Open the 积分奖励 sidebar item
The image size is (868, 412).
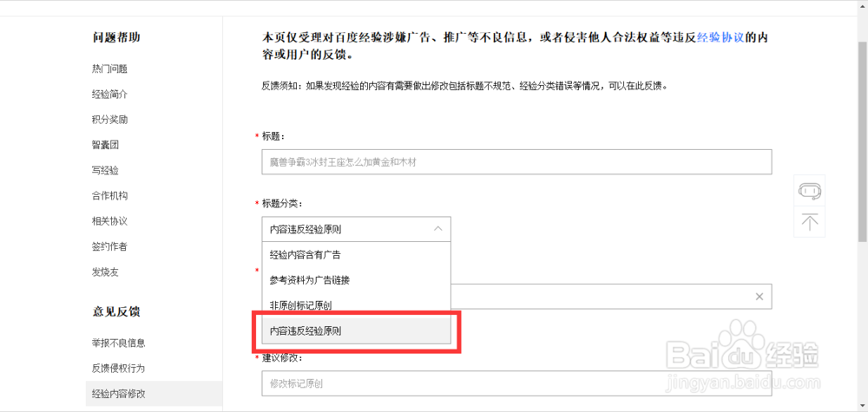(109, 119)
